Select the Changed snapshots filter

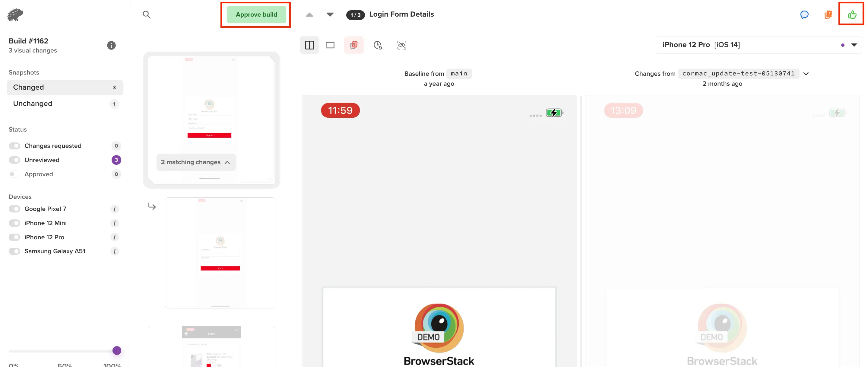coord(65,87)
